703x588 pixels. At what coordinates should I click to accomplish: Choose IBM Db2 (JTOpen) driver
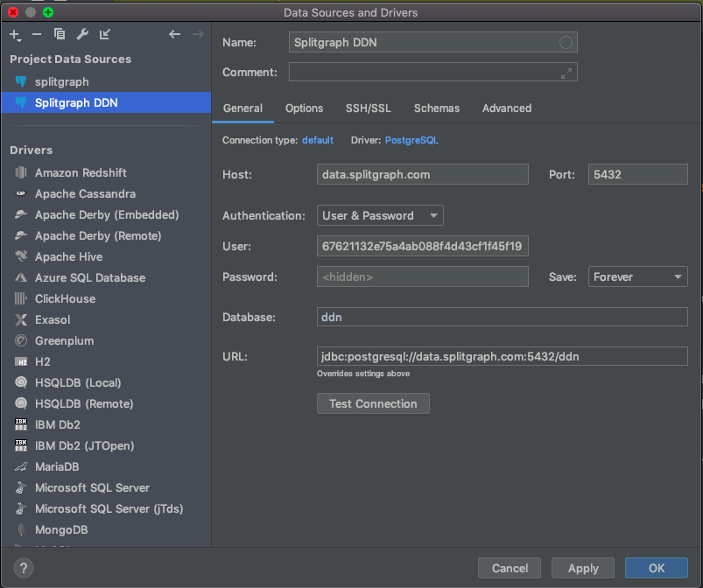[106, 446]
